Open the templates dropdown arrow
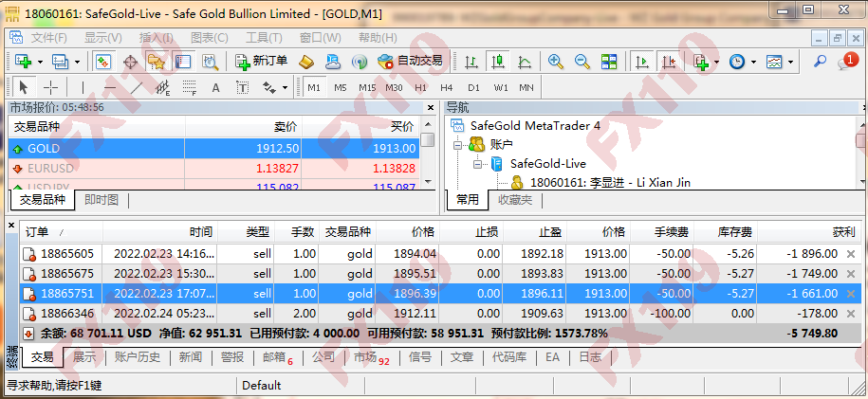This screenshot has width=868, height=399. [790, 62]
